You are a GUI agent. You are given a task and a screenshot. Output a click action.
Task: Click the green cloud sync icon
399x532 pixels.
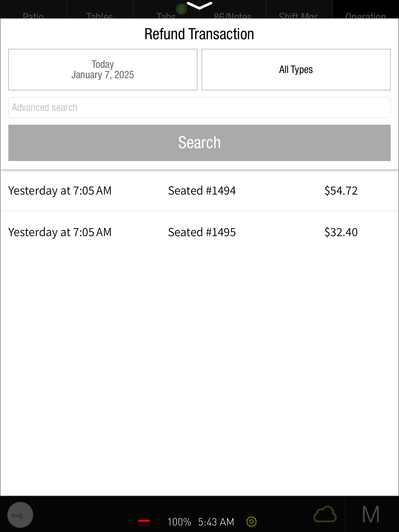325,514
